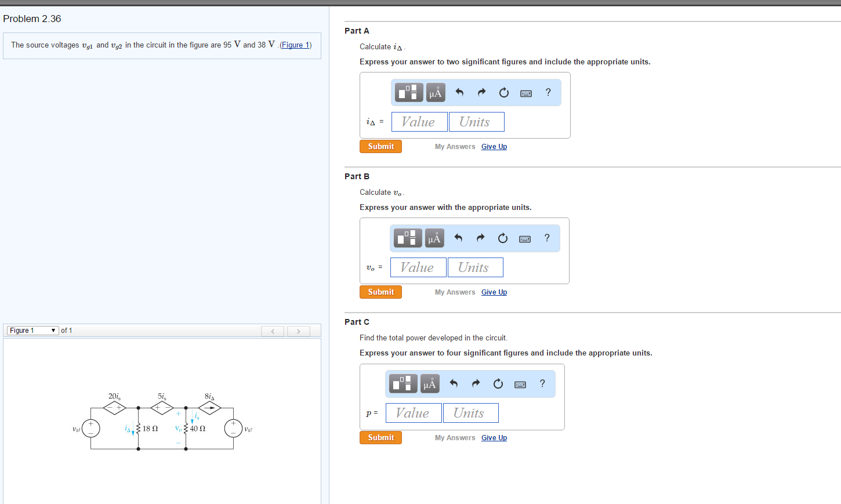Insert units with the μÅ icon in Part C
The image size is (841, 504).
(x=429, y=383)
